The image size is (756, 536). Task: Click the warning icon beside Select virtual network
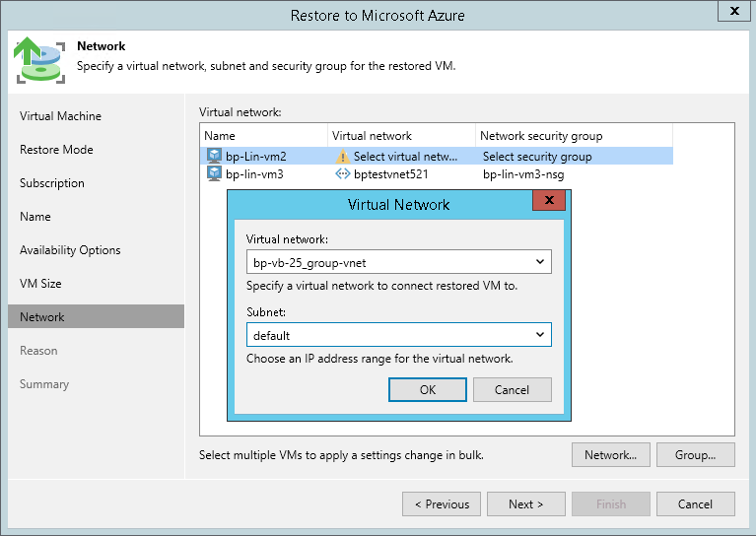[x=342, y=157]
